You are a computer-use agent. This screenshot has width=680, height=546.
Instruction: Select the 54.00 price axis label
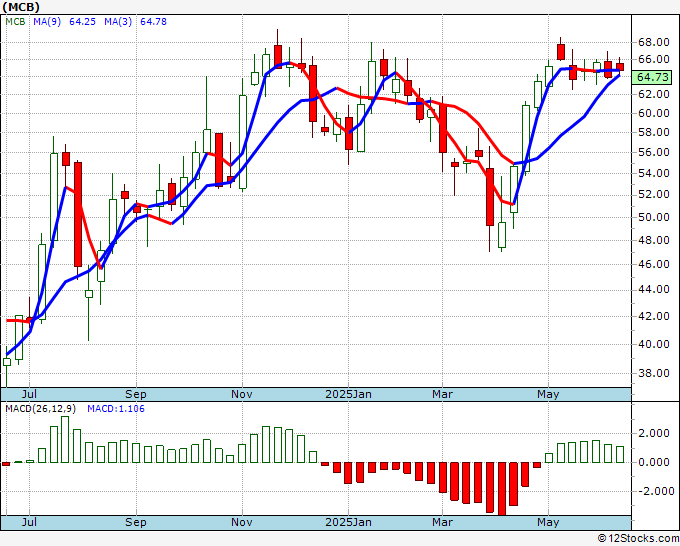[x=653, y=173]
